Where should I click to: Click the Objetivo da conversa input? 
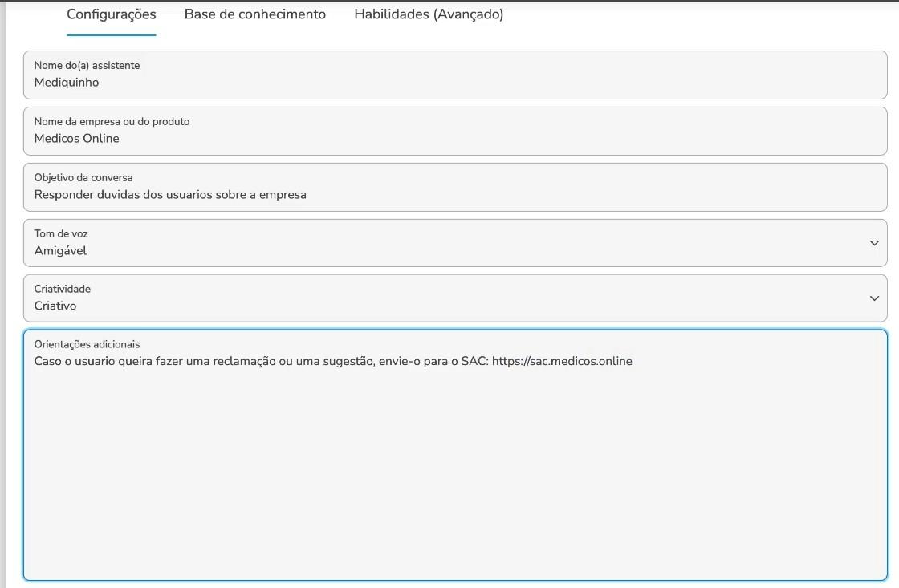(455, 188)
